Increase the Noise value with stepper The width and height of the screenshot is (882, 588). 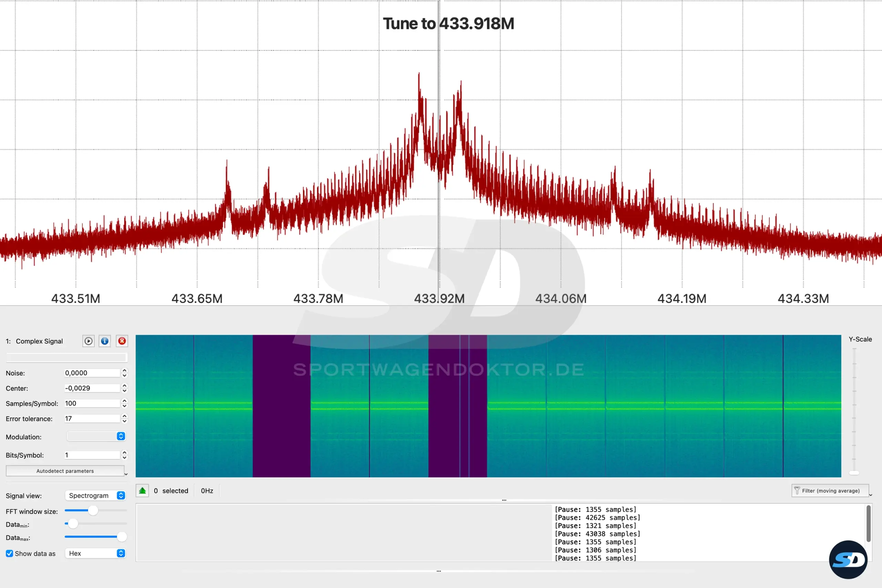pyautogui.click(x=124, y=370)
